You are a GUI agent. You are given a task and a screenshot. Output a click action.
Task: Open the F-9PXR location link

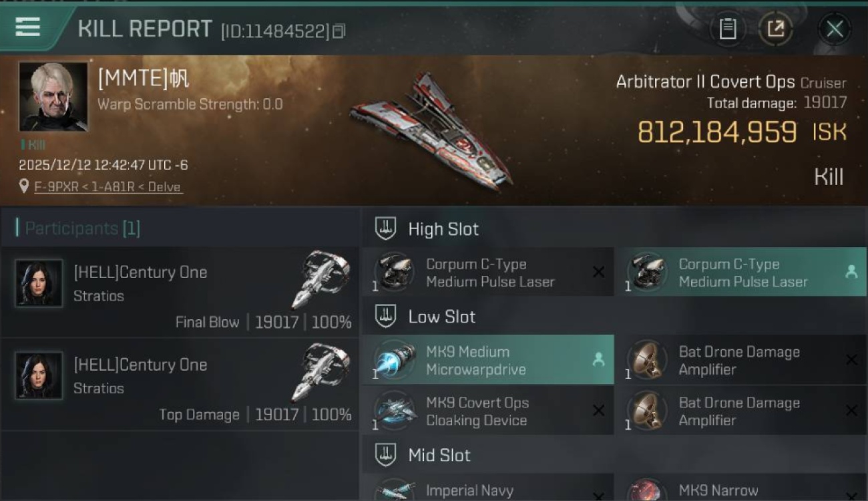(107, 187)
